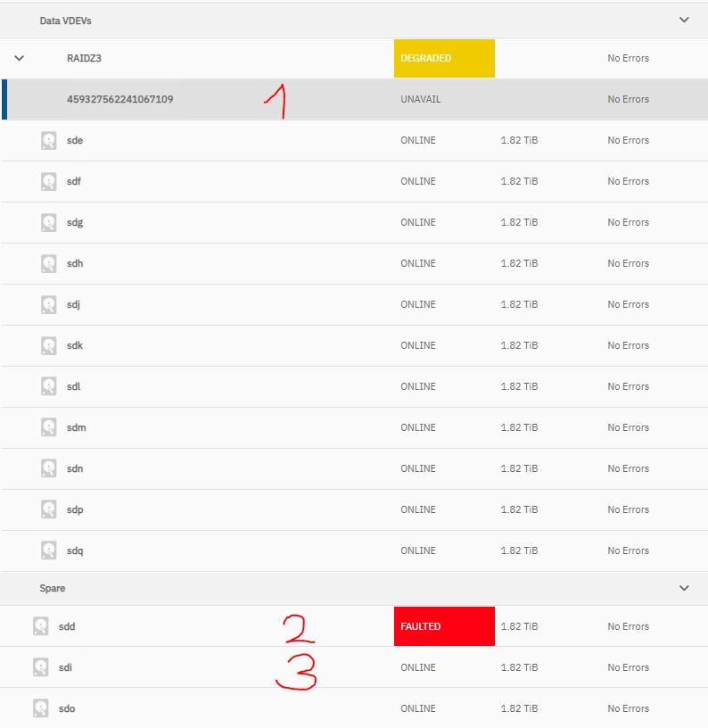Select the sdj disk name
The height and width of the screenshot is (728, 708).
(73, 304)
